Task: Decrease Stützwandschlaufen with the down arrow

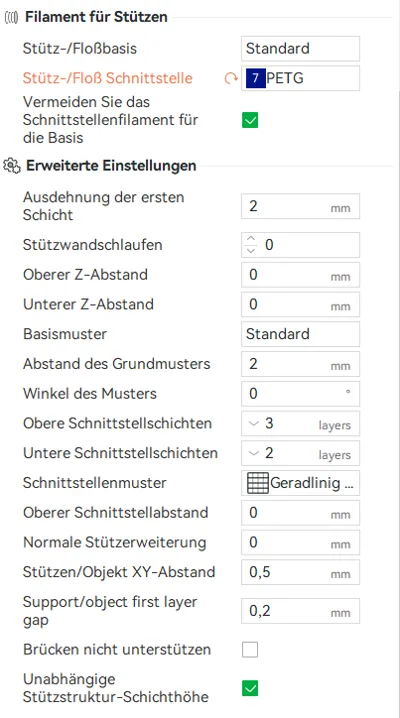Action: (x=251, y=250)
